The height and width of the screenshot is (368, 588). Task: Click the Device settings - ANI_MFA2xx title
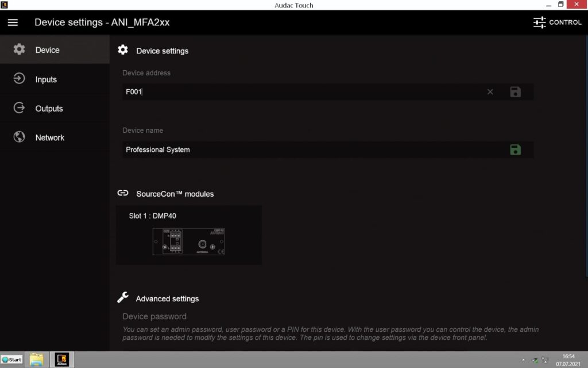[x=102, y=22]
